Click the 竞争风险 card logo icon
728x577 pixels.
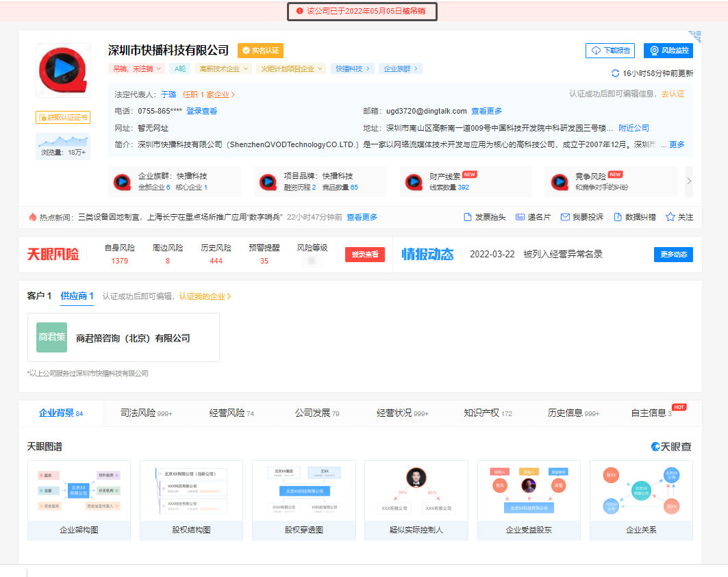(560, 181)
